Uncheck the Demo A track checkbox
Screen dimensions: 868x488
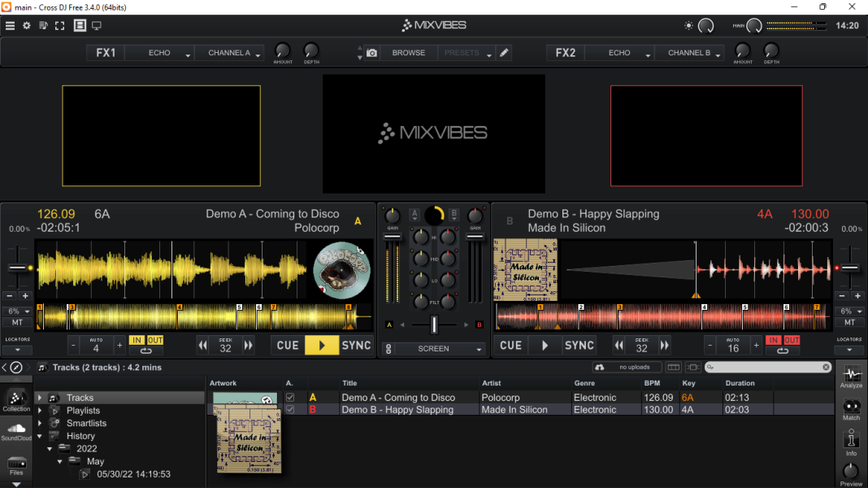[290, 397]
